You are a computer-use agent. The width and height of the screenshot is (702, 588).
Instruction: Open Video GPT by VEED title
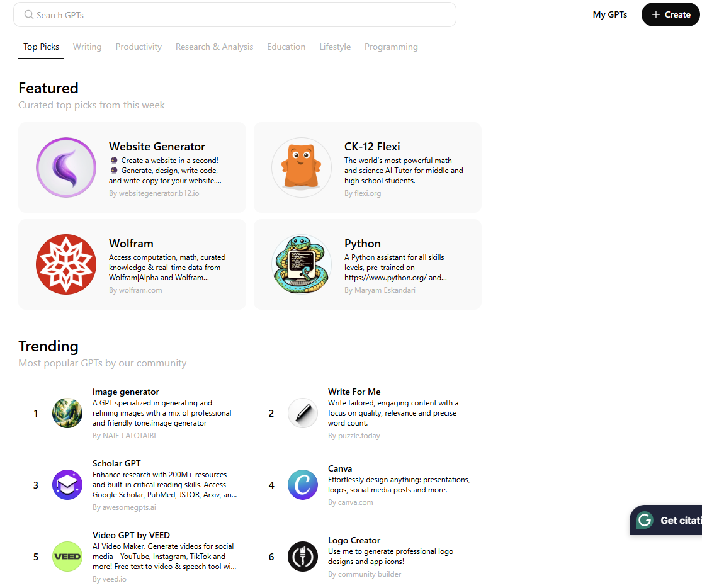point(131,534)
